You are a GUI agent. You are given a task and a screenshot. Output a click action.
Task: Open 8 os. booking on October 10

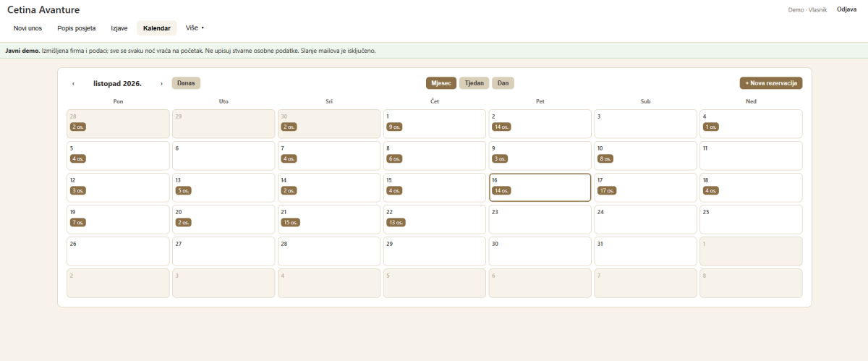[x=606, y=158]
